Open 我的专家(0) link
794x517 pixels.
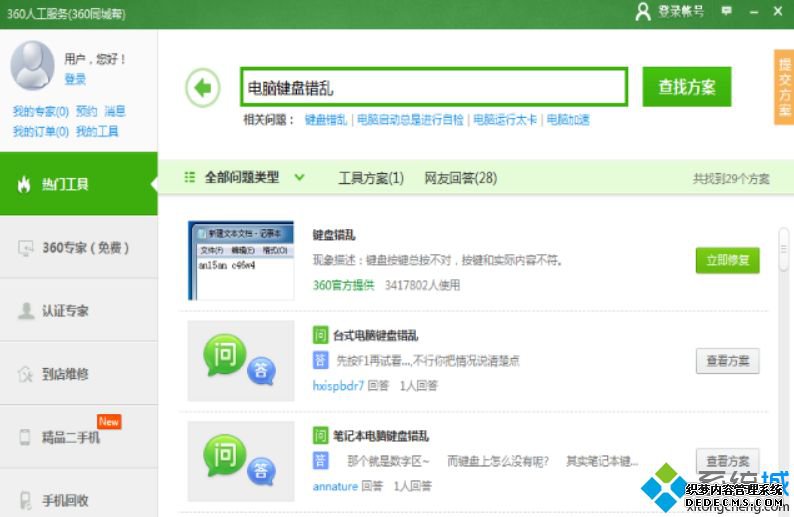tap(41, 111)
